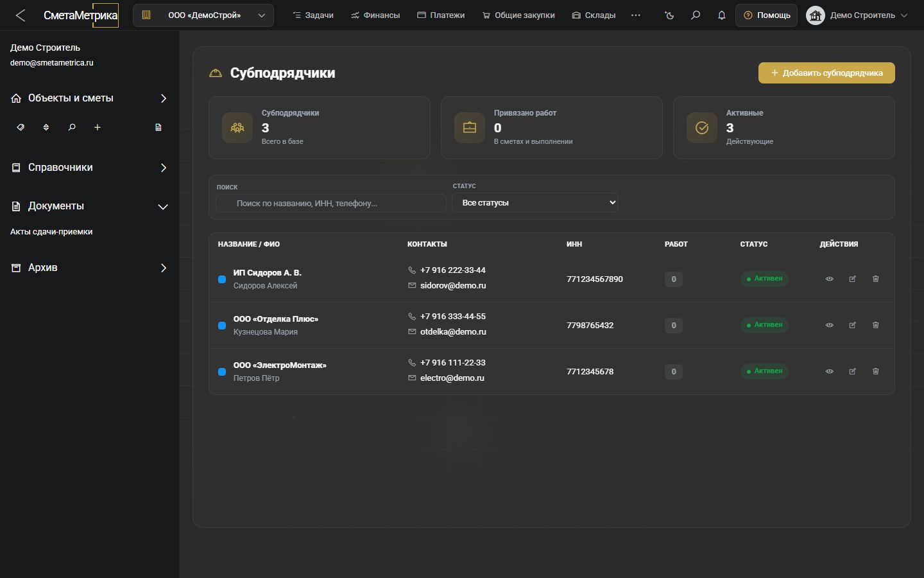The width and height of the screenshot is (924, 578).
Task: Click the tag icon under Объекты и сметы
Action: point(21,127)
